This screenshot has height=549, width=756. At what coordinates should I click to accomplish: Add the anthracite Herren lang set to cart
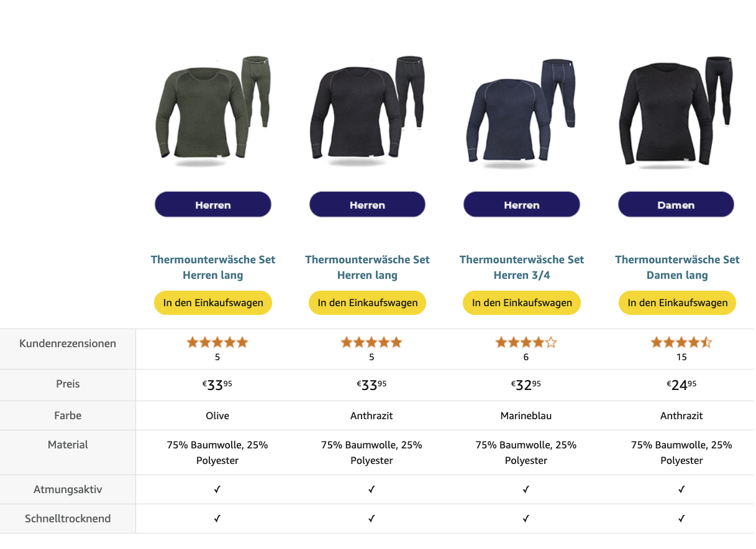pos(367,303)
